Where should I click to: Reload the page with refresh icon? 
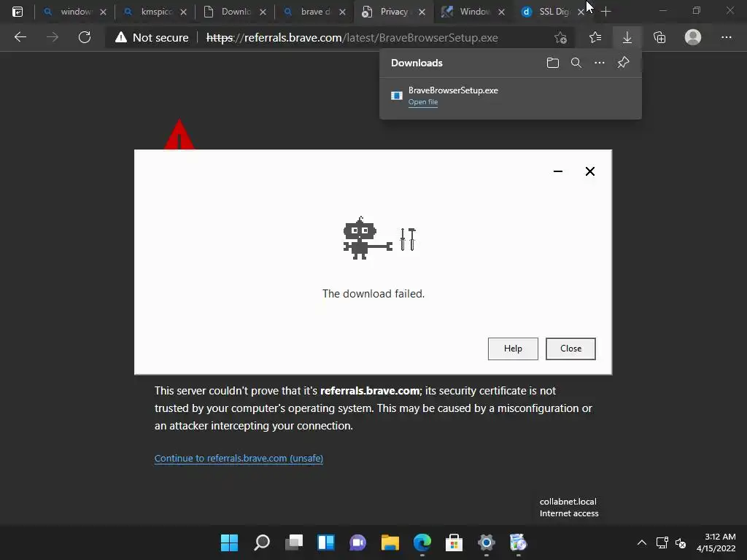click(85, 37)
